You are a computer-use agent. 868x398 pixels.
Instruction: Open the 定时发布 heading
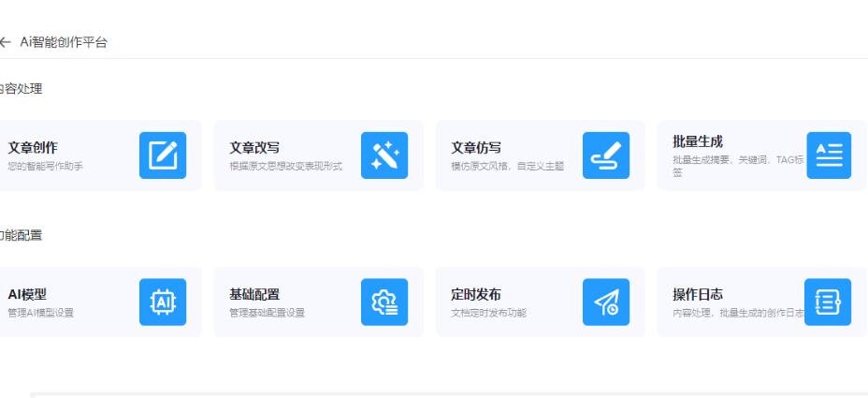[476, 294]
